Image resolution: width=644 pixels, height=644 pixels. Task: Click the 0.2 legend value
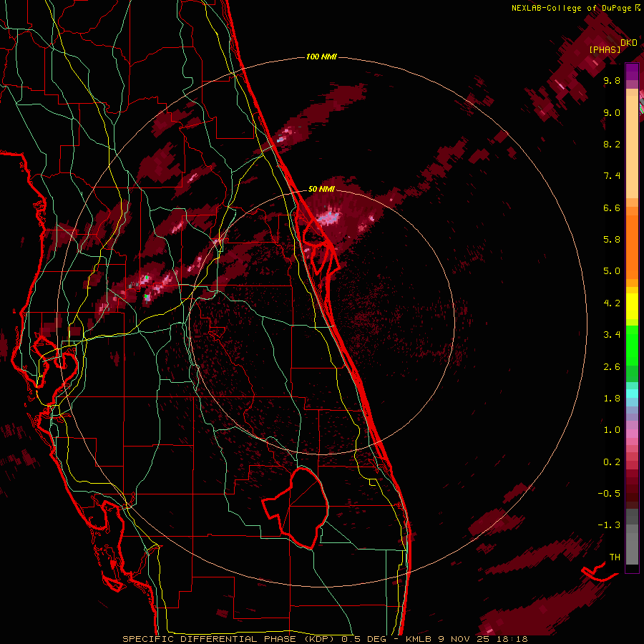[612, 462]
